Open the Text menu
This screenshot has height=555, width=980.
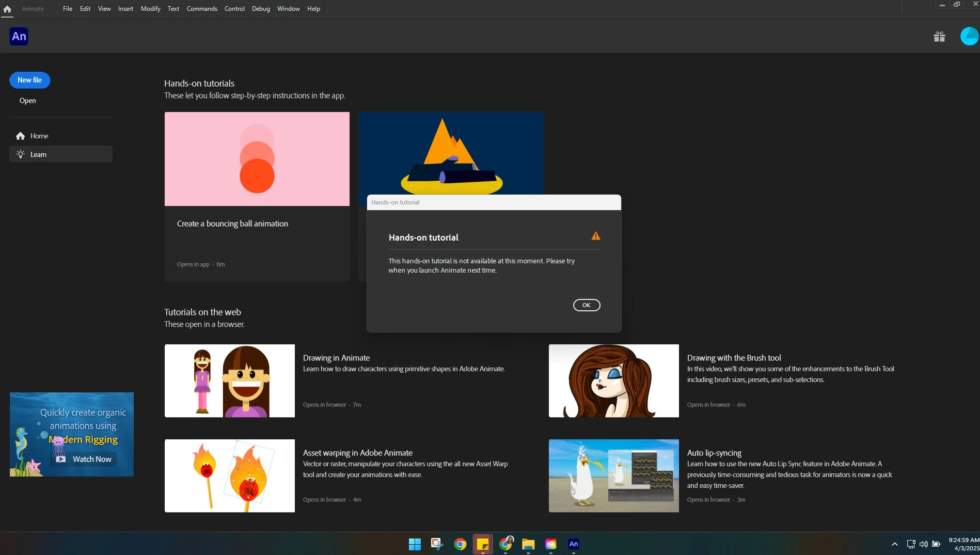coord(173,9)
